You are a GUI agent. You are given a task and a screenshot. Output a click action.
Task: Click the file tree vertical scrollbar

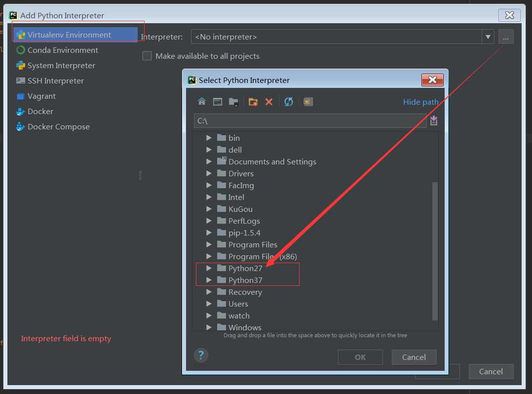coord(435,251)
